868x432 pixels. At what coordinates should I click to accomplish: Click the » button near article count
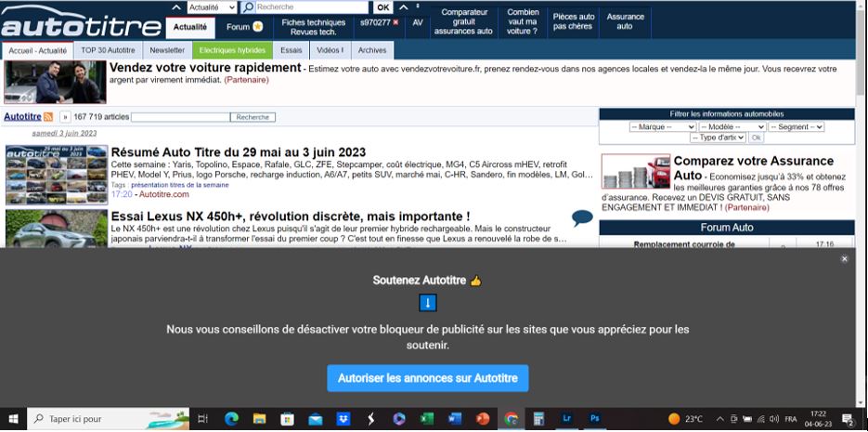point(65,117)
